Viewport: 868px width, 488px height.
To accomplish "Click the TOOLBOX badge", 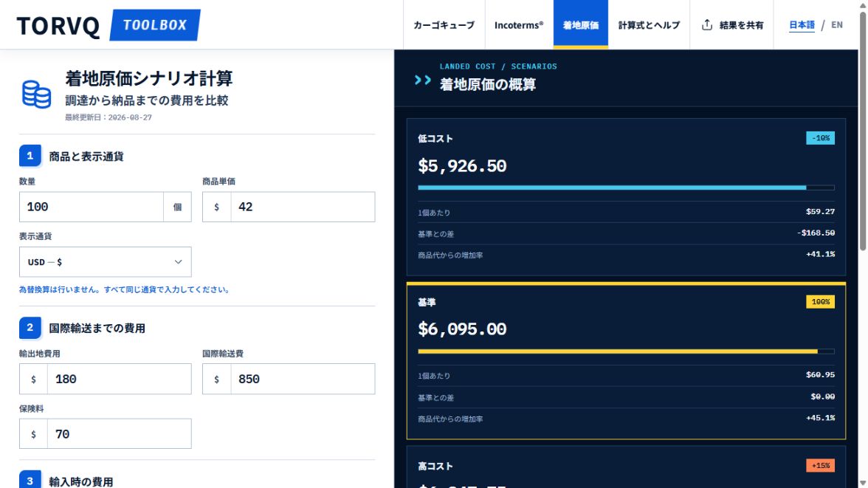I will [155, 25].
